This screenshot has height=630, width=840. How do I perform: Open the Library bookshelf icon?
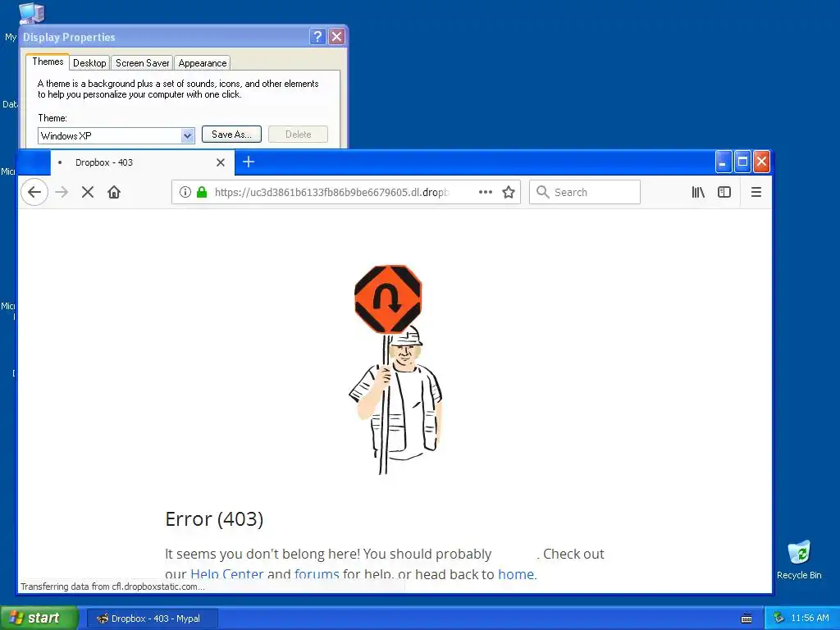698,192
